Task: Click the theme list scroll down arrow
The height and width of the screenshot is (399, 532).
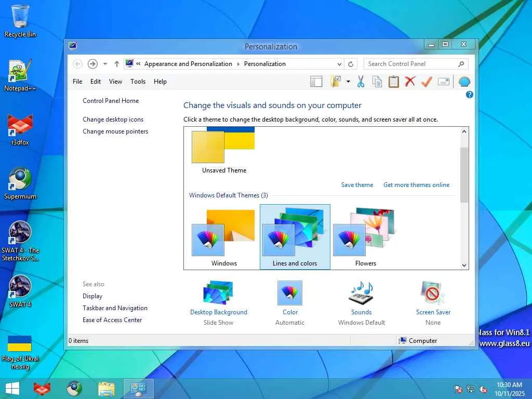Action: coord(464,265)
